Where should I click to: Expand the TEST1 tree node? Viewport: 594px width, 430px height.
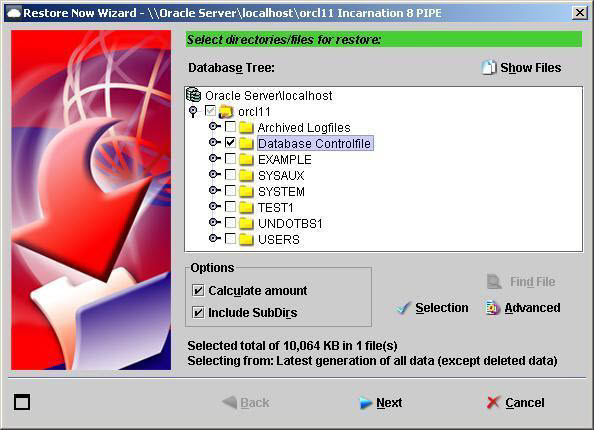coord(214,206)
